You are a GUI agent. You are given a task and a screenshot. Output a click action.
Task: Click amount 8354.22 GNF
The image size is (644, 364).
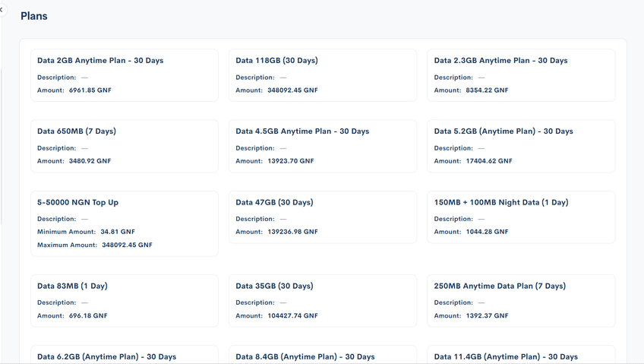click(x=487, y=90)
